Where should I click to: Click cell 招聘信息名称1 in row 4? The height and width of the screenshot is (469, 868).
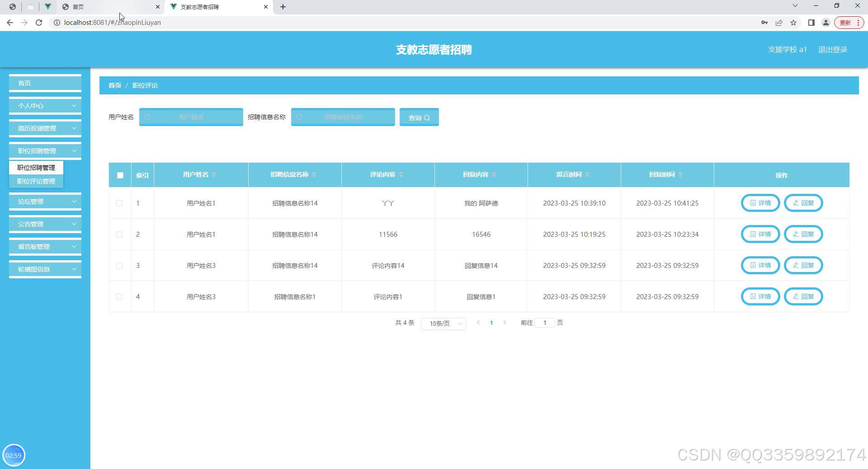pos(295,297)
